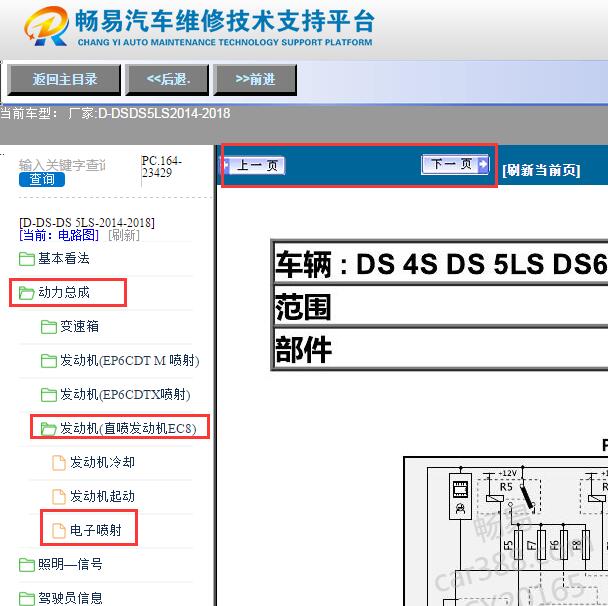The image size is (608, 606).
Task: Focus the keyword search input field
Action: (62, 165)
